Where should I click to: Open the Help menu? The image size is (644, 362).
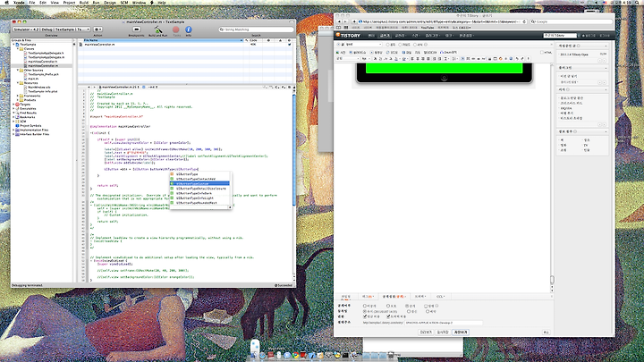162,3
